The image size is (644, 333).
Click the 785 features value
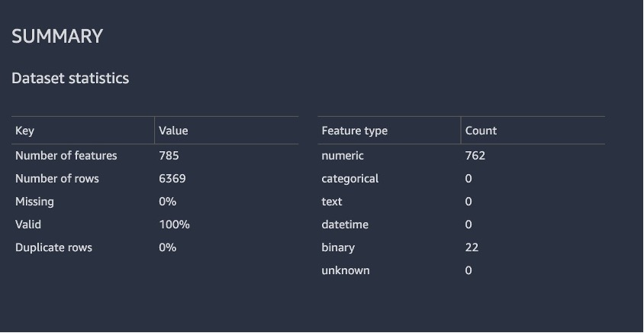coord(169,156)
